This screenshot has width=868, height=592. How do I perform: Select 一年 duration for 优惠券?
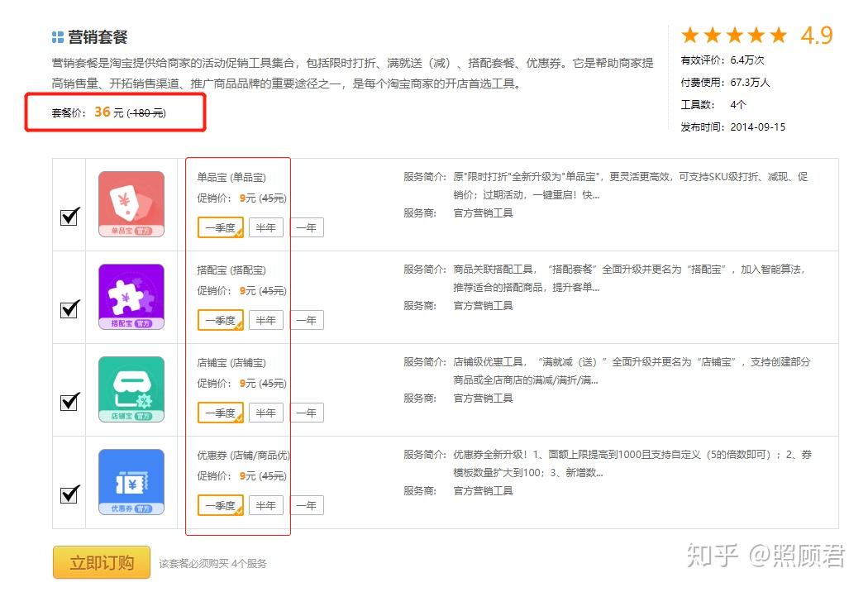(x=308, y=505)
